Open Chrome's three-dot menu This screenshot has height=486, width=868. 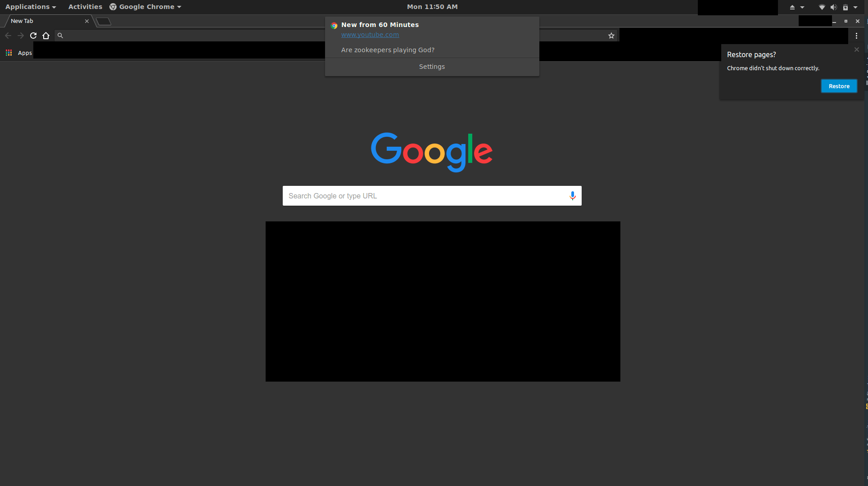coord(856,36)
